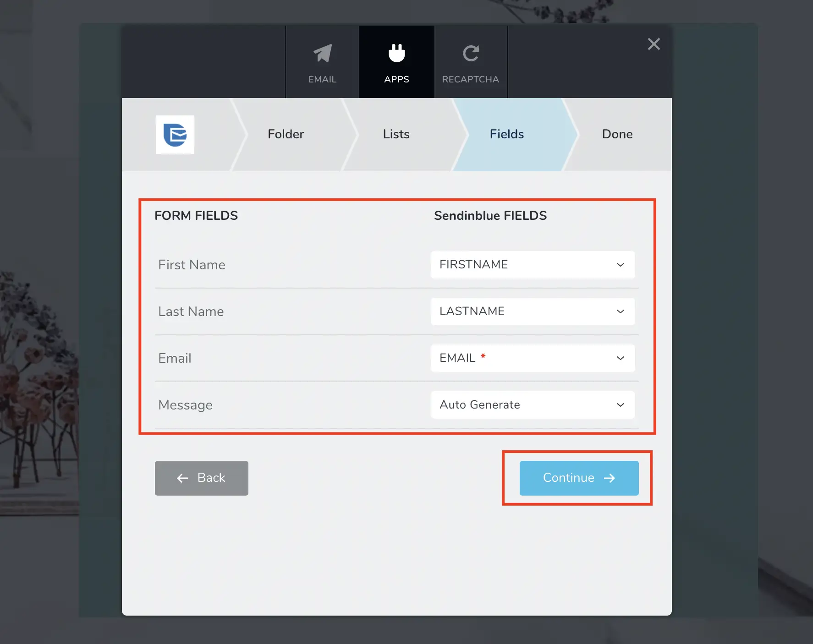Expand the required EMAIL dropdown
This screenshot has height=644, width=813.
(533, 358)
